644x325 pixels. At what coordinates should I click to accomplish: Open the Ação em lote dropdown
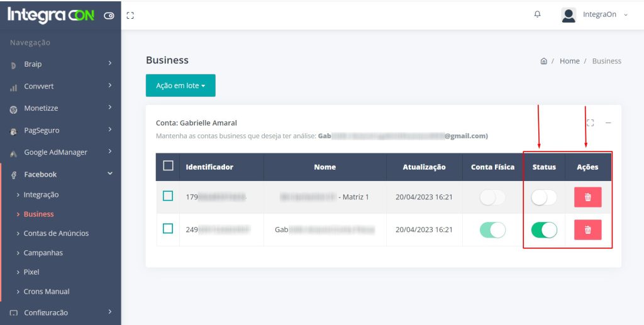[180, 85]
